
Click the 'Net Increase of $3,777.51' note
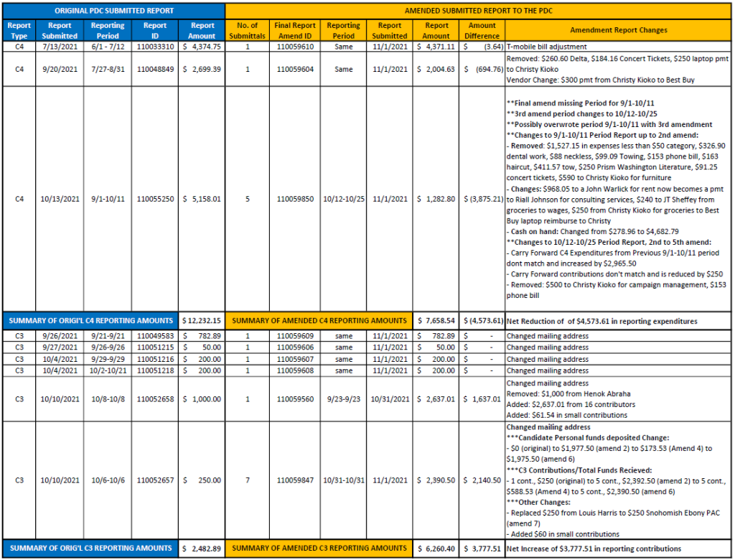click(x=594, y=549)
